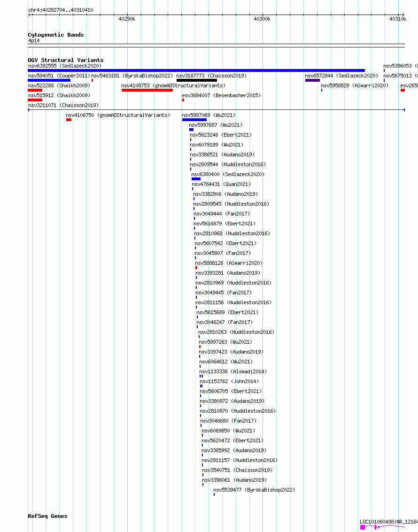This screenshot has width=418, height=532.
Task: Select nsv5615689 (Ebert2021) label
Action: (x=228, y=312)
